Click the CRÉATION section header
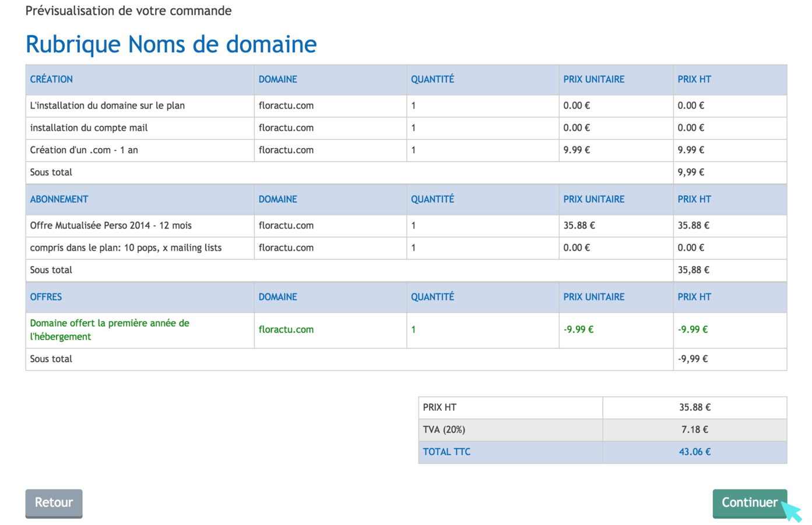This screenshot has height=525, width=812. coord(51,79)
